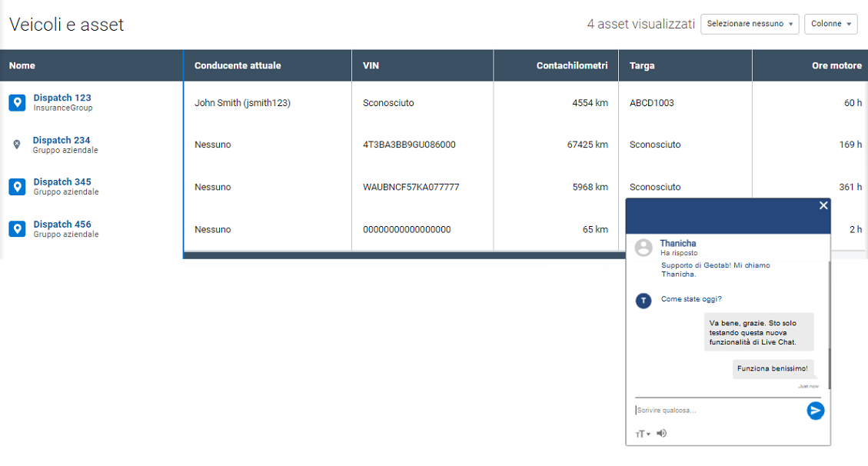Image resolution: width=868 pixels, height=466 pixels.
Task: Click Thanicha's avatar icon in the chat
Action: point(643,247)
